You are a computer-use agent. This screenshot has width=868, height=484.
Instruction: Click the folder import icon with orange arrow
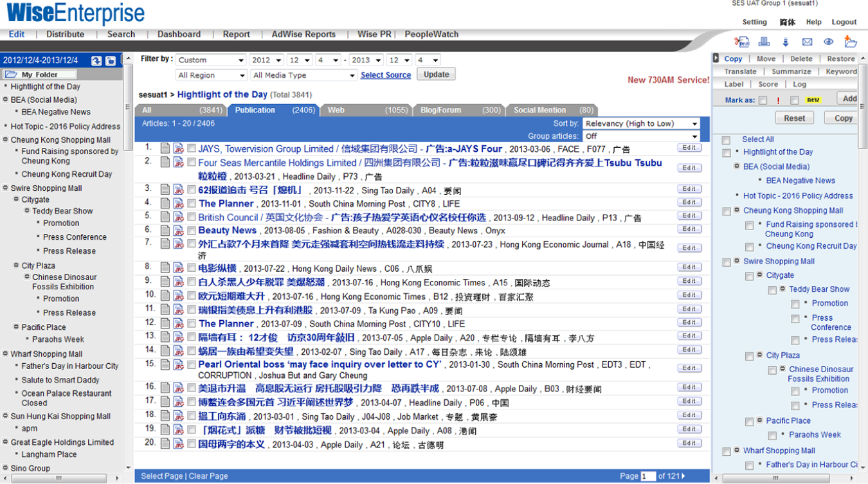click(851, 42)
